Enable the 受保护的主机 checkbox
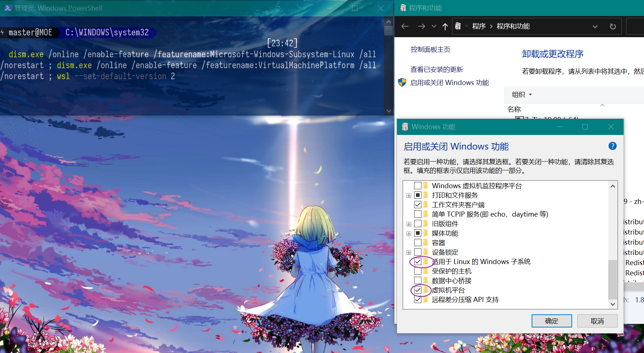Image resolution: width=644 pixels, height=353 pixels. point(418,271)
